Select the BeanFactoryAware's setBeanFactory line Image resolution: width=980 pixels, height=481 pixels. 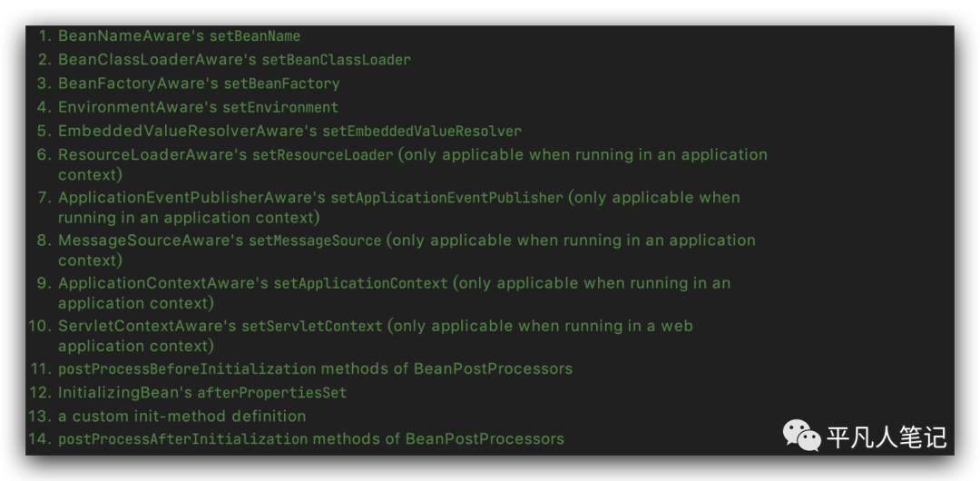[199, 83]
